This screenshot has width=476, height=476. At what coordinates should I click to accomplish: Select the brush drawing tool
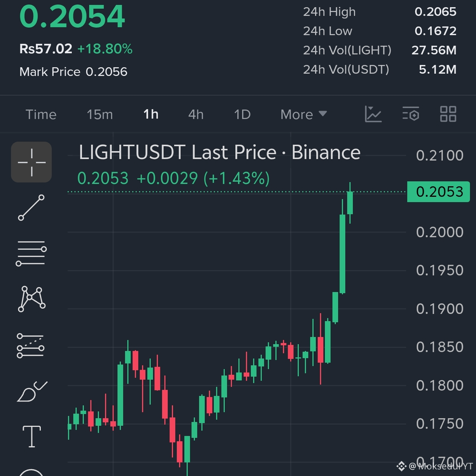32,391
